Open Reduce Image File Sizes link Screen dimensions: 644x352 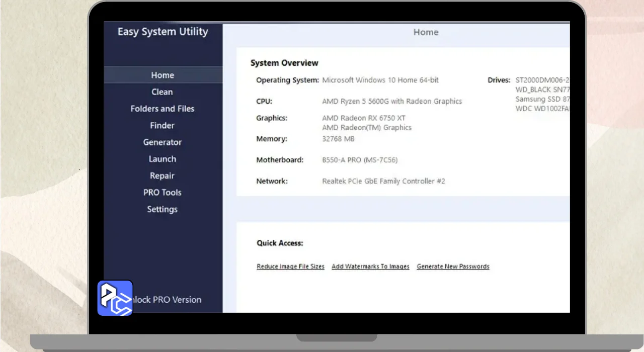tap(290, 267)
